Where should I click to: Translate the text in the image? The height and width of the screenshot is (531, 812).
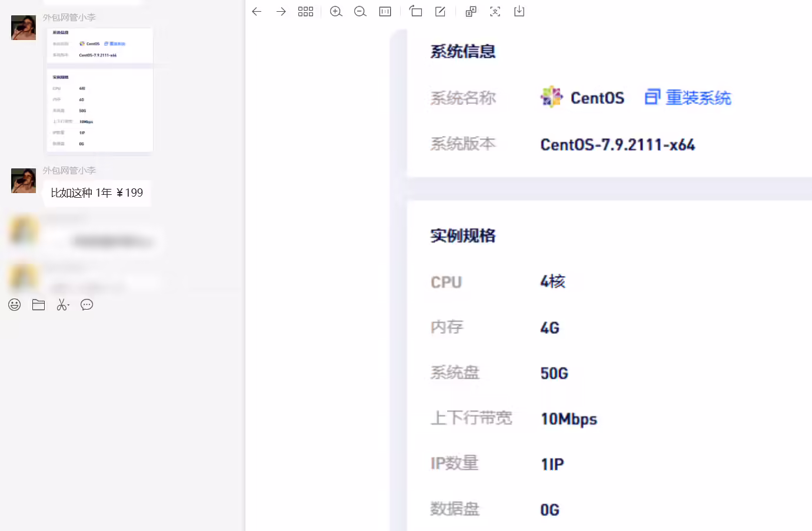pyautogui.click(x=471, y=11)
